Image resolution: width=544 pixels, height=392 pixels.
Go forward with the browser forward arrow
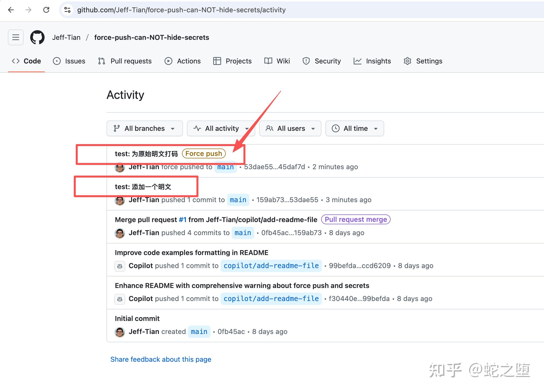click(x=29, y=10)
